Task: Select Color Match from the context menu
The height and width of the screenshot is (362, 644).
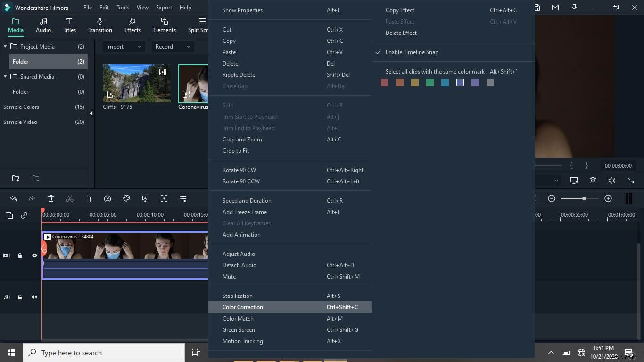Action: point(238,318)
